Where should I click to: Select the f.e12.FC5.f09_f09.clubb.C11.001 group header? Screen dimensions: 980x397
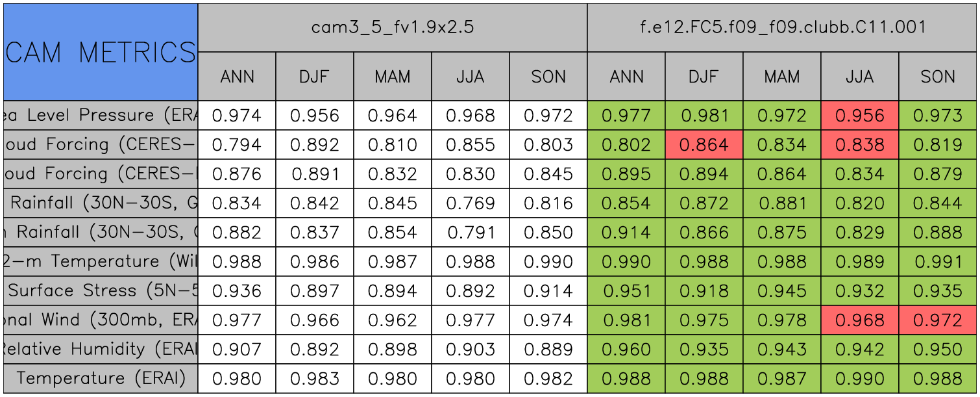tap(781, 27)
